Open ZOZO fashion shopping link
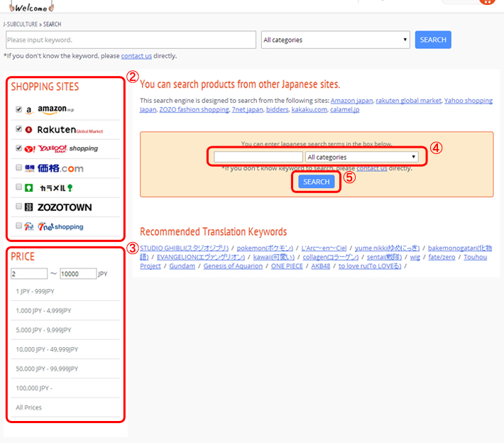The height and width of the screenshot is (443, 504). tap(194, 109)
